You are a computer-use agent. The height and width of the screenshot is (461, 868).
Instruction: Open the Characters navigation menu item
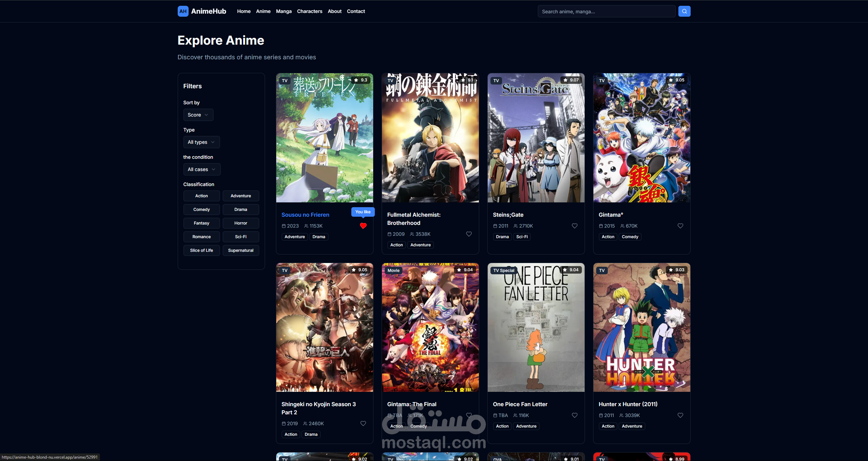(309, 11)
